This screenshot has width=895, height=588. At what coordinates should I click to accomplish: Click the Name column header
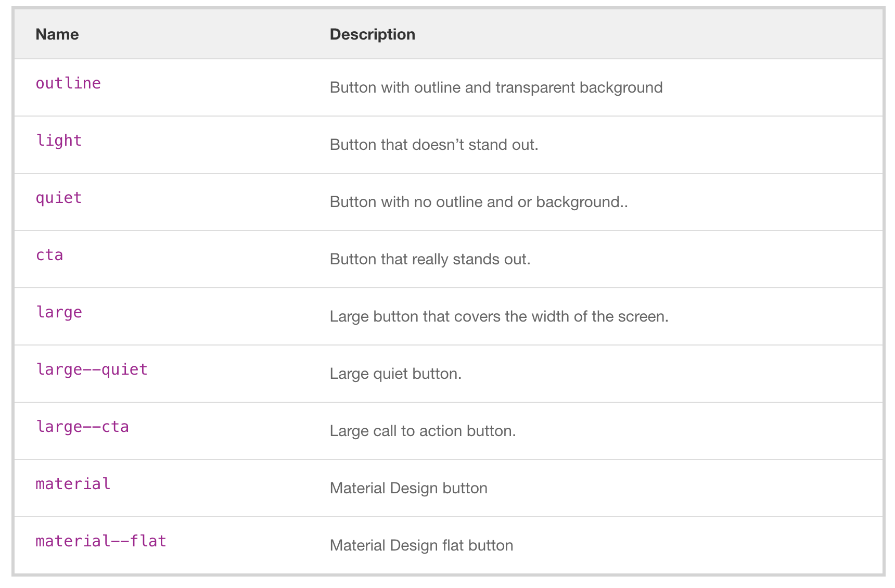pos(57,34)
